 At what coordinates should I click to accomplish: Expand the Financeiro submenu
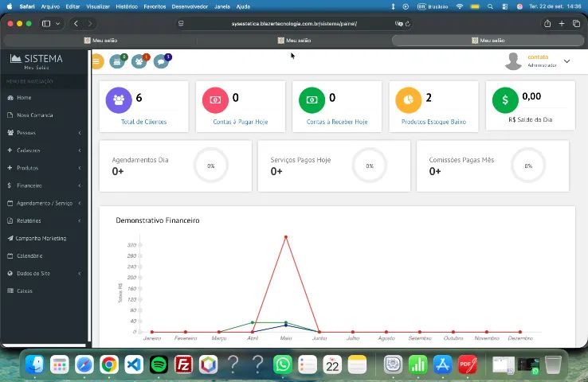pyautogui.click(x=45, y=185)
